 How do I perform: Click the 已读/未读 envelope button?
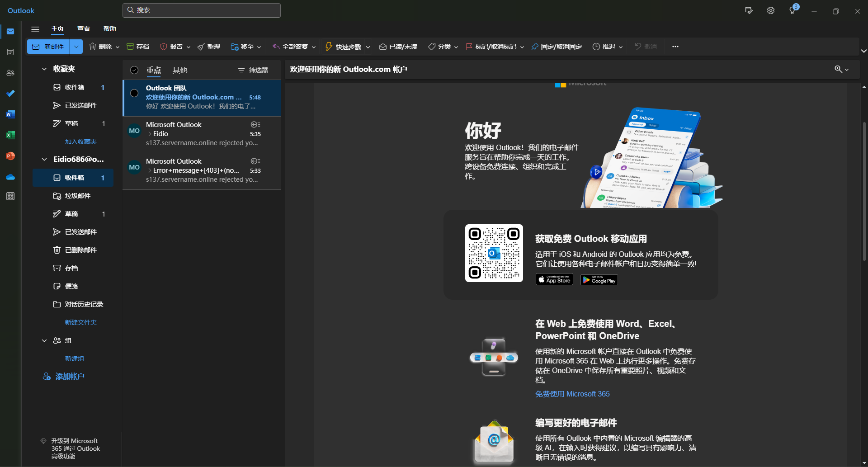coord(398,47)
